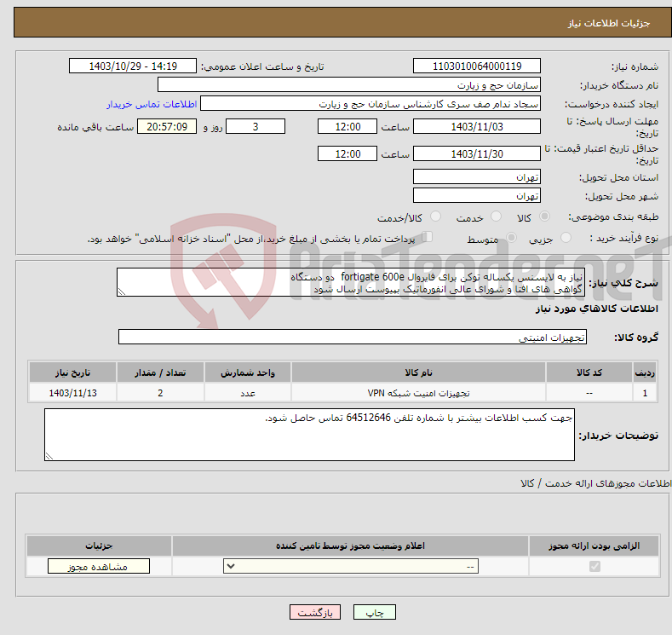Click the اطلاعات مجوزهای ارائه خدمت / کالا heading
The height and width of the screenshot is (635, 672).
[595, 483]
